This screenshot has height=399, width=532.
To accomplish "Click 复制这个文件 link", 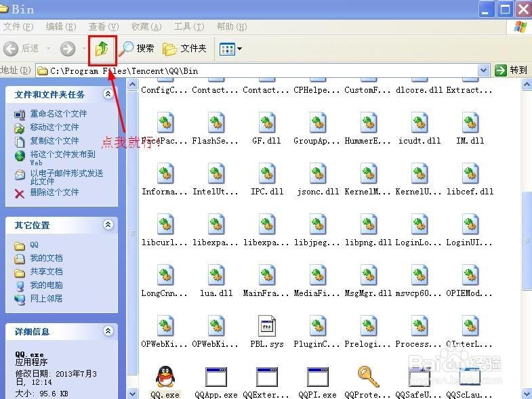I will pos(54,141).
